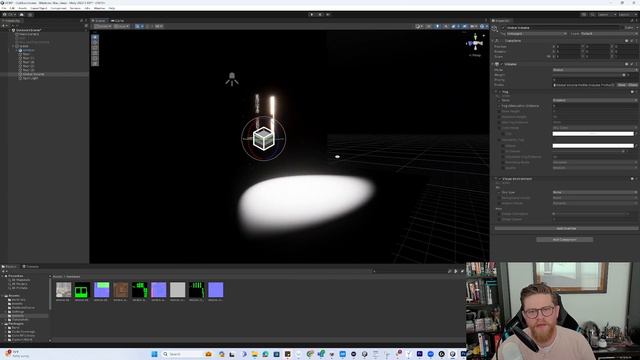
Task: Click the Project panel add (+) button
Action: point(4,271)
